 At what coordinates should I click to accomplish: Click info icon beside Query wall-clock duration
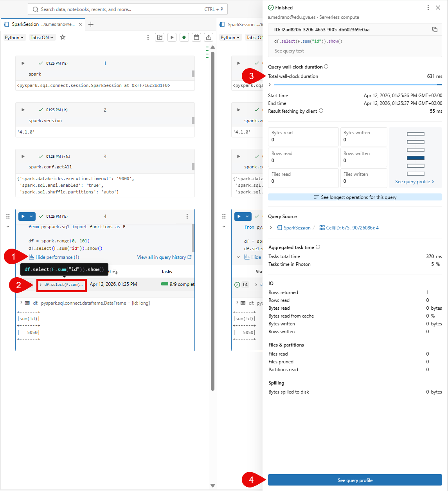326,67
